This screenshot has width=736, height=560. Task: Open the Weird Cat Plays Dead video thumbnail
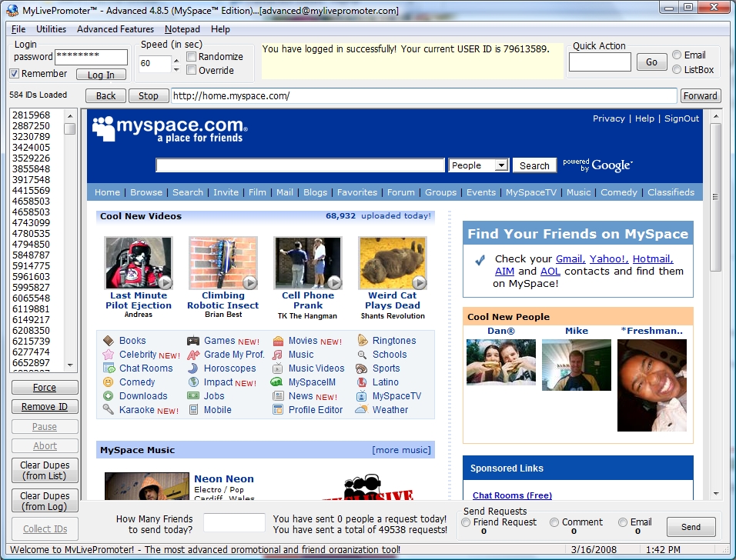(x=393, y=263)
